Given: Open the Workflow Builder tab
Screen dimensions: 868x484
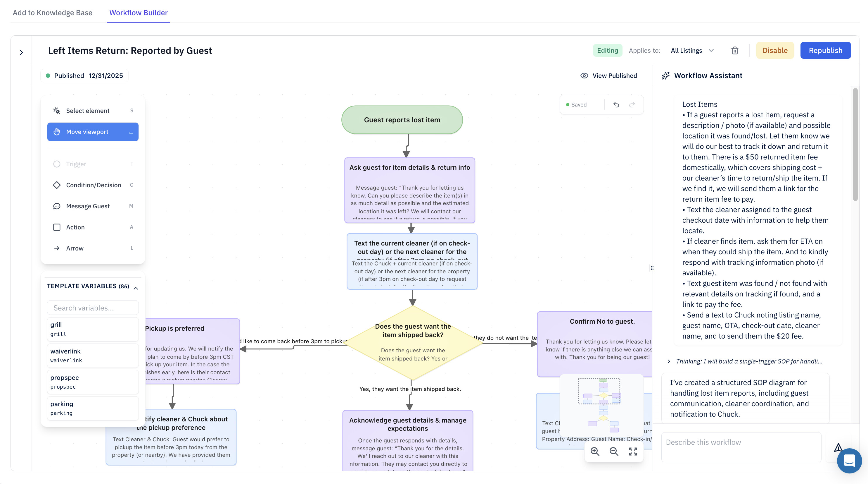Looking at the screenshot, I should click(139, 13).
